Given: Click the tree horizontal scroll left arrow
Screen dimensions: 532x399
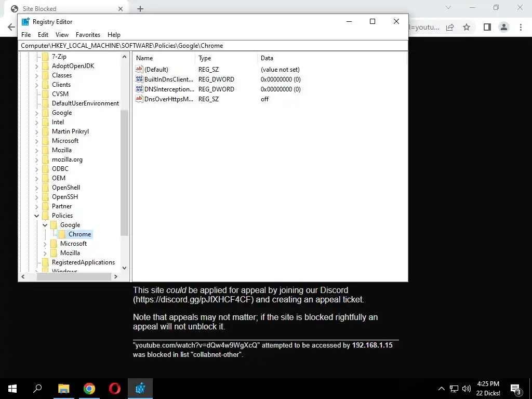Looking at the screenshot, I should click(23, 276).
